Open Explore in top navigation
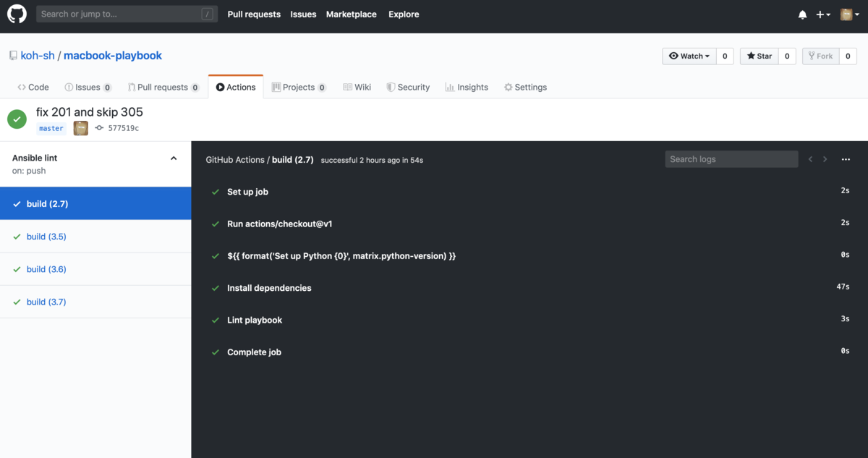 point(404,14)
